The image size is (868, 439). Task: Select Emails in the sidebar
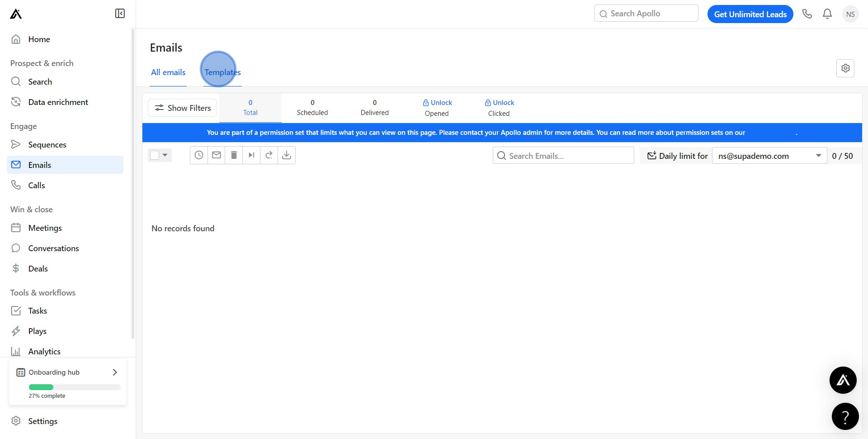tap(65, 165)
